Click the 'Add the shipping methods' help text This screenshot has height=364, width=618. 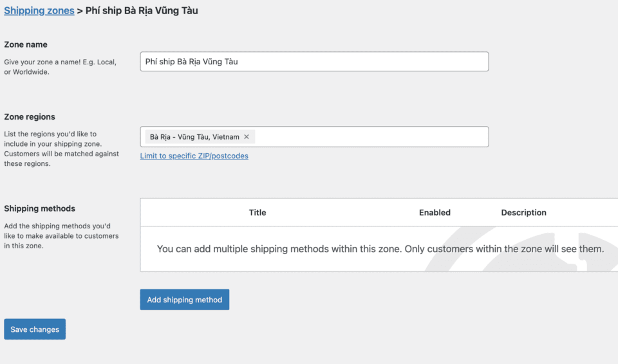point(61,235)
